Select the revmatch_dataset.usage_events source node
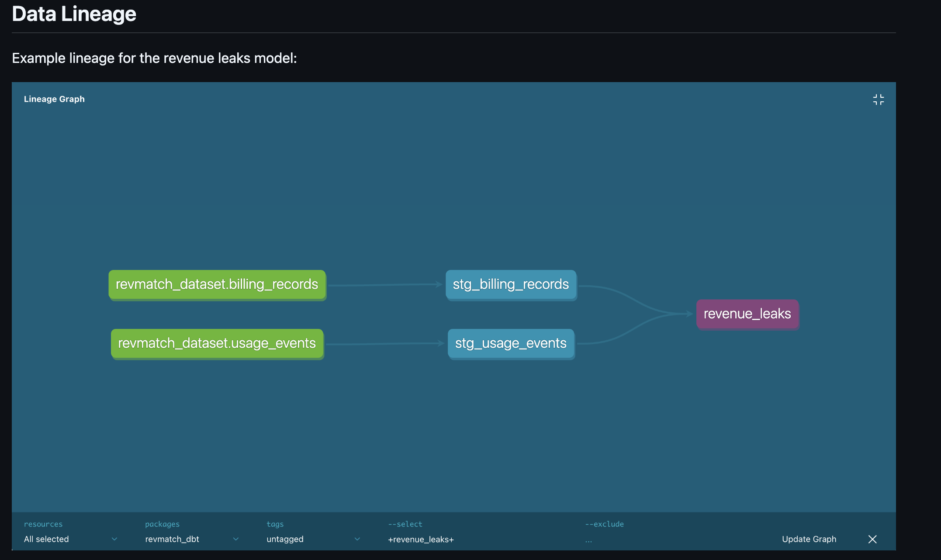The width and height of the screenshot is (941, 560). click(x=217, y=343)
